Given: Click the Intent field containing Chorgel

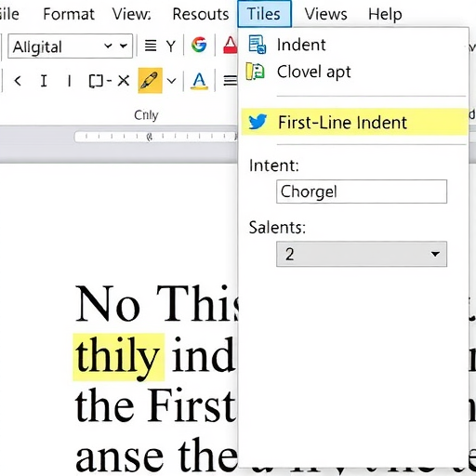Looking at the screenshot, I should (x=362, y=192).
